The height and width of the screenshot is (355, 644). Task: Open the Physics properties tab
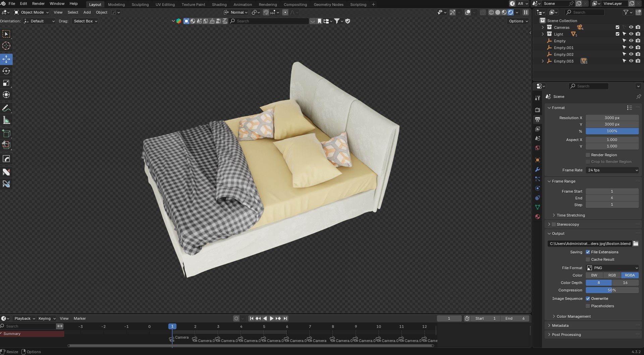click(x=538, y=188)
